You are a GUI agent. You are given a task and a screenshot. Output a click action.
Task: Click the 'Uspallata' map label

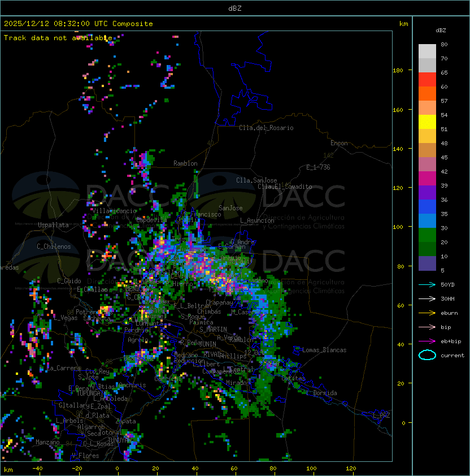point(53,225)
